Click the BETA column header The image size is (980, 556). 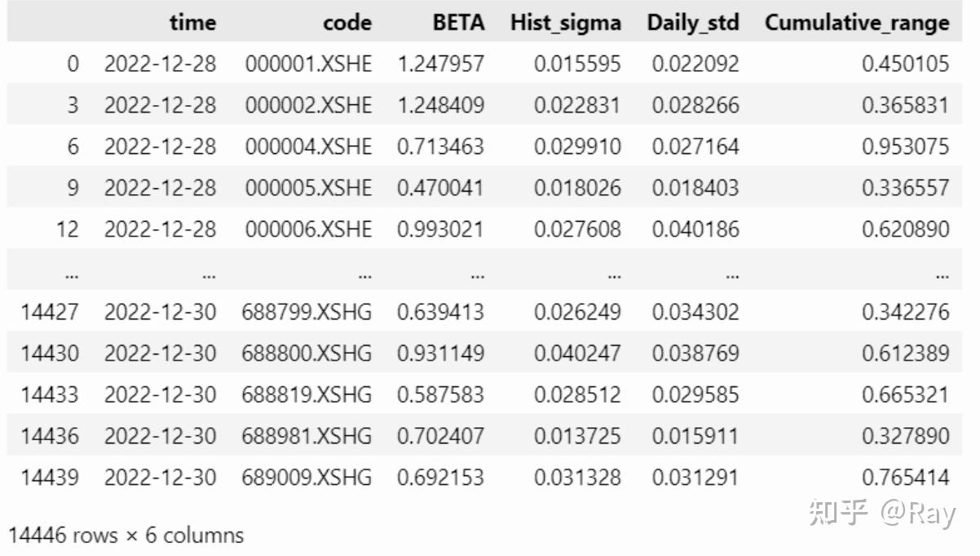coord(458,23)
